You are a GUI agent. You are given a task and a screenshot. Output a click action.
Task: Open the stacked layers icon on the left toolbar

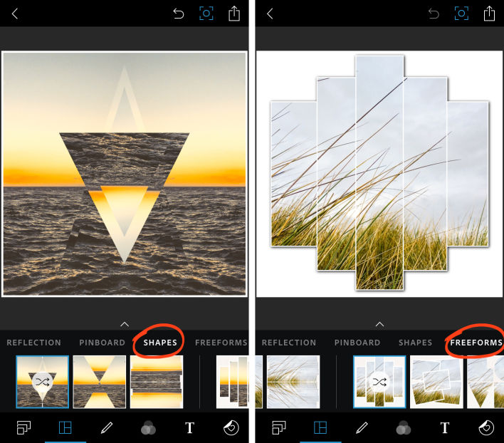pos(23,428)
